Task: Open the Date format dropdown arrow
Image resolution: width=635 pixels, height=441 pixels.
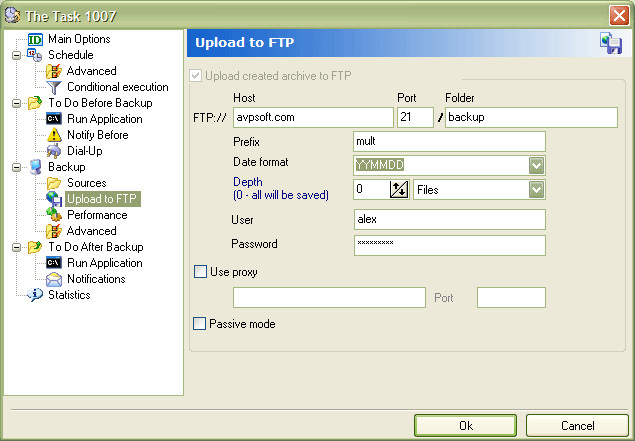Action: pyautogui.click(x=536, y=166)
